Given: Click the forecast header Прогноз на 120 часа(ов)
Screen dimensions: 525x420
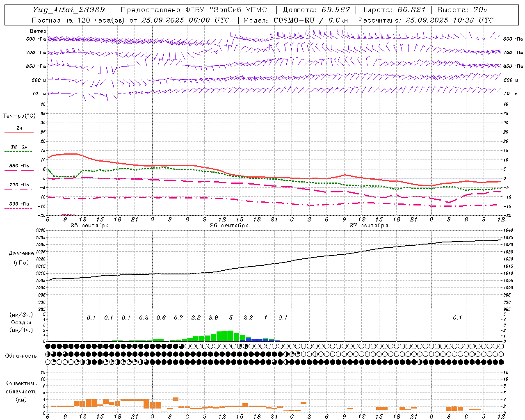Looking at the screenshot, I should [79, 20].
